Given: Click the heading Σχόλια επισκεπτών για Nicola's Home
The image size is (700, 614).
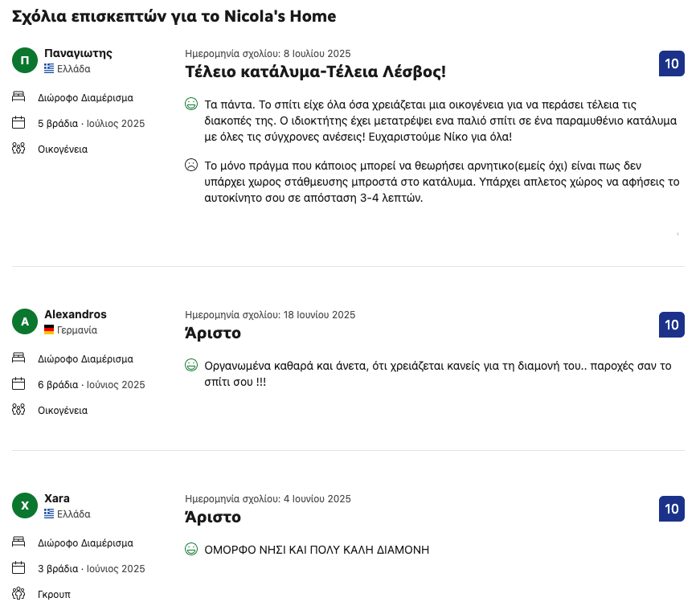Looking at the screenshot, I should click(174, 17).
